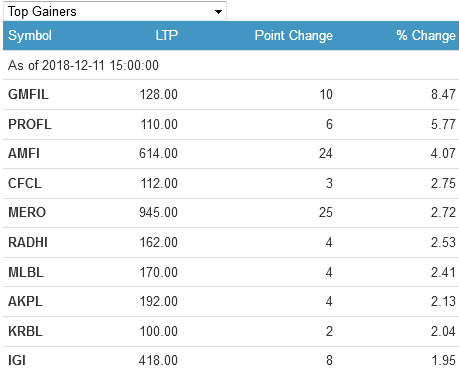Image resolution: width=459 pixels, height=369 pixels.
Task: Click the dropdown arrow beside Top Gainers
Action: [x=218, y=12]
